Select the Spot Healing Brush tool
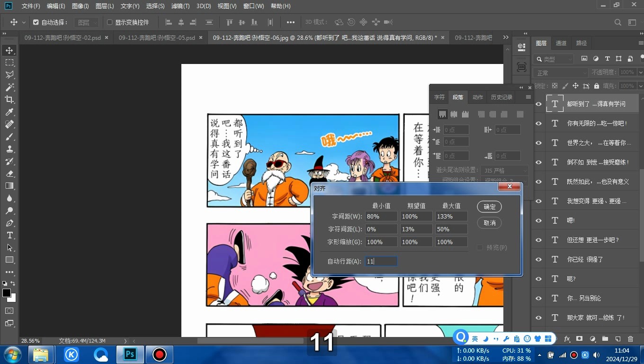Image resolution: width=644 pixels, height=364 pixels. [x=9, y=124]
